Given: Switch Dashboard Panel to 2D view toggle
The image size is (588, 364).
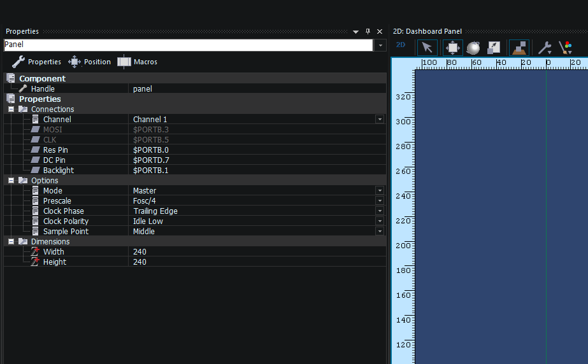Looking at the screenshot, I should [401, 45].
